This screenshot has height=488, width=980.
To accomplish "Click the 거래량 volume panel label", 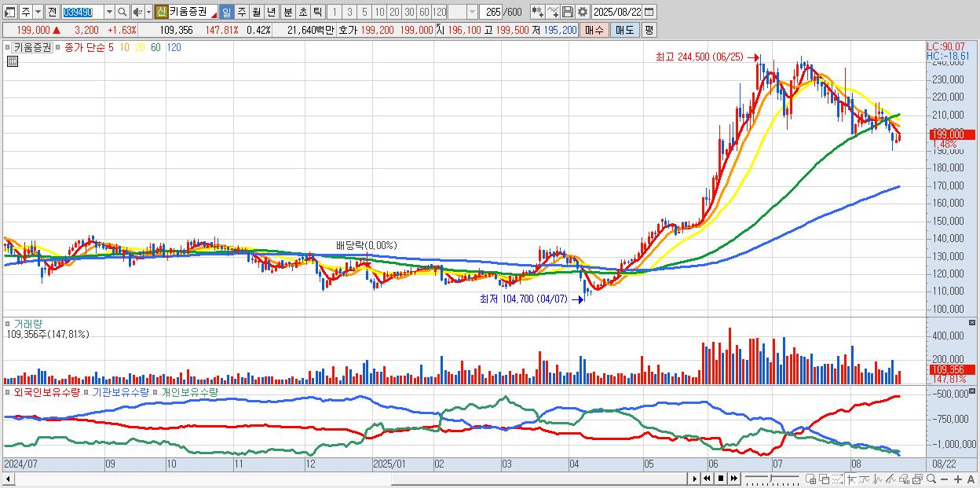I will coord(27,323).
